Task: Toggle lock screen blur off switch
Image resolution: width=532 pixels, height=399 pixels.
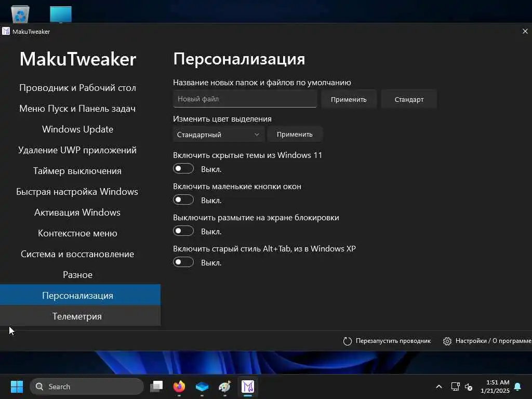Action: 183,231
